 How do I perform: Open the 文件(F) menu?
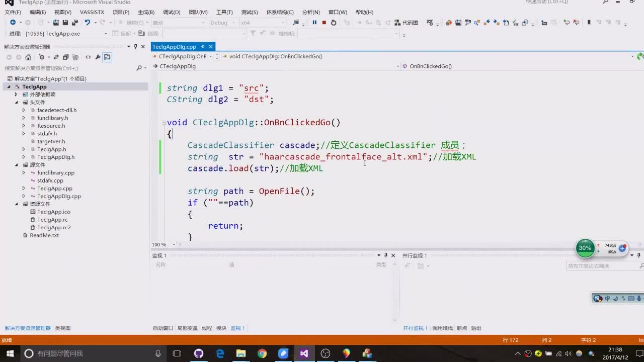pyautogui.click(x=13, y=12)
